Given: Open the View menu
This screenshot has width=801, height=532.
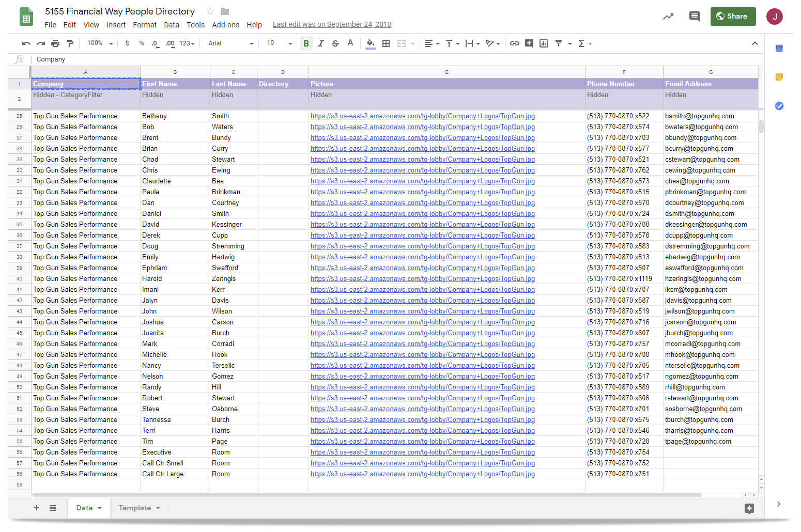Looking at the screenshot, I should pyautogui.click(x=91, y=25).
